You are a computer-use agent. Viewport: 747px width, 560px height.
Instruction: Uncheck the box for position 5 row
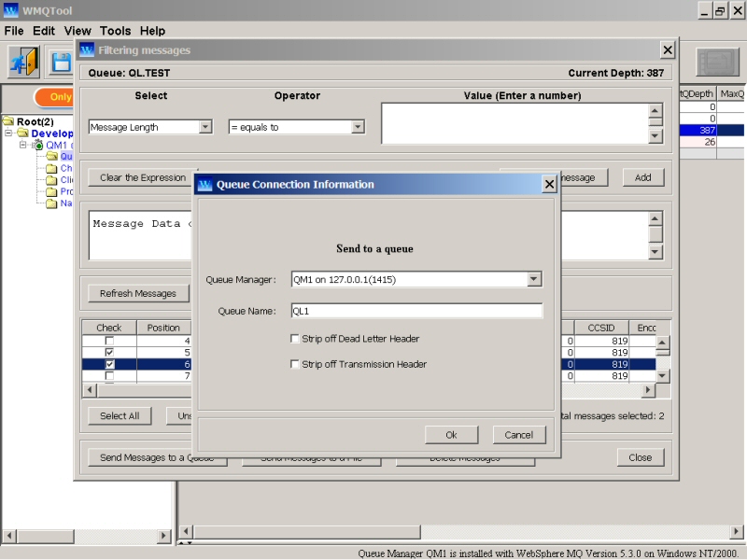109,353
